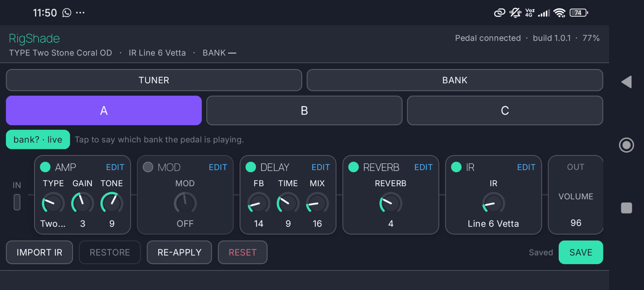Toggle the REVERB block power dot
This screenshot has height=290, width=644.
353,167
